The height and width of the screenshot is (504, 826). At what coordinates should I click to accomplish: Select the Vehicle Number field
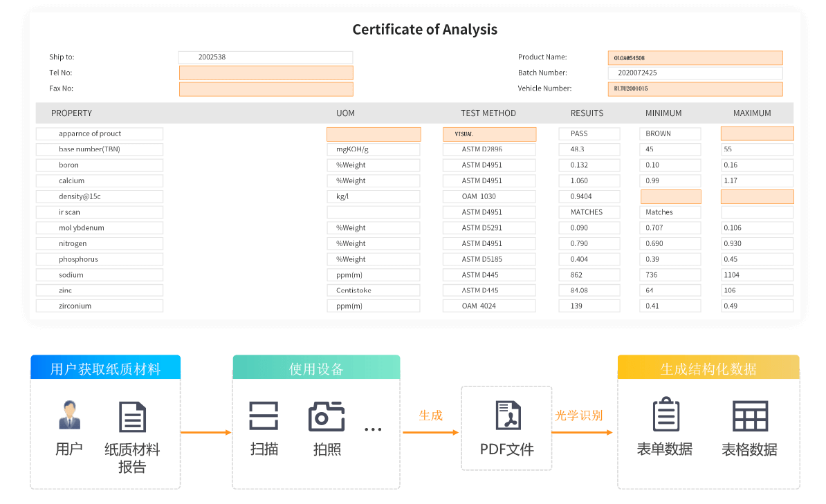tap(695, 89)
